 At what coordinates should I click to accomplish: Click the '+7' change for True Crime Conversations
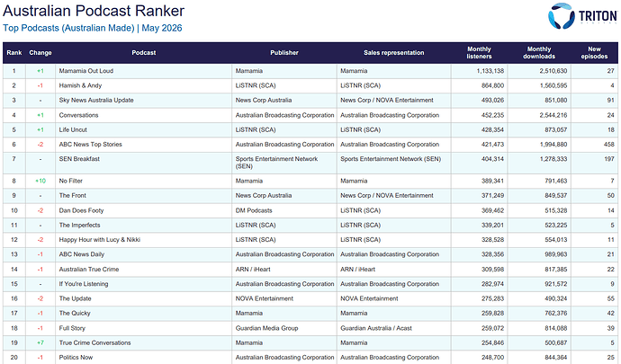pos(40,343)
